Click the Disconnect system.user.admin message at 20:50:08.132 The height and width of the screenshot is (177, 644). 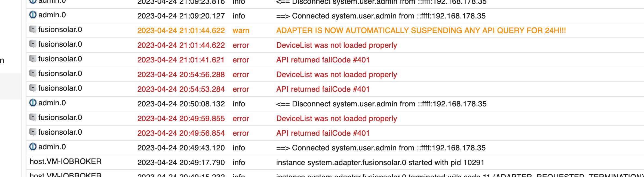[381, 104]
